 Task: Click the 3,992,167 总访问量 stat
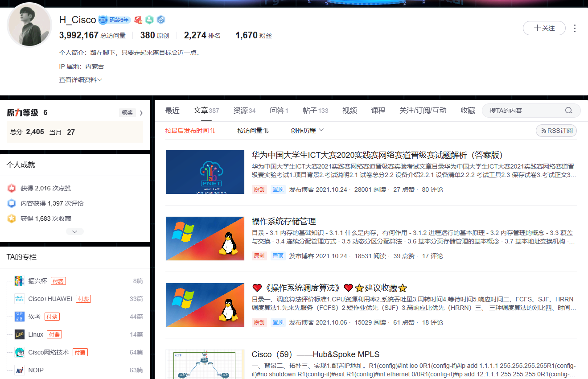click(x=92, y=35)
